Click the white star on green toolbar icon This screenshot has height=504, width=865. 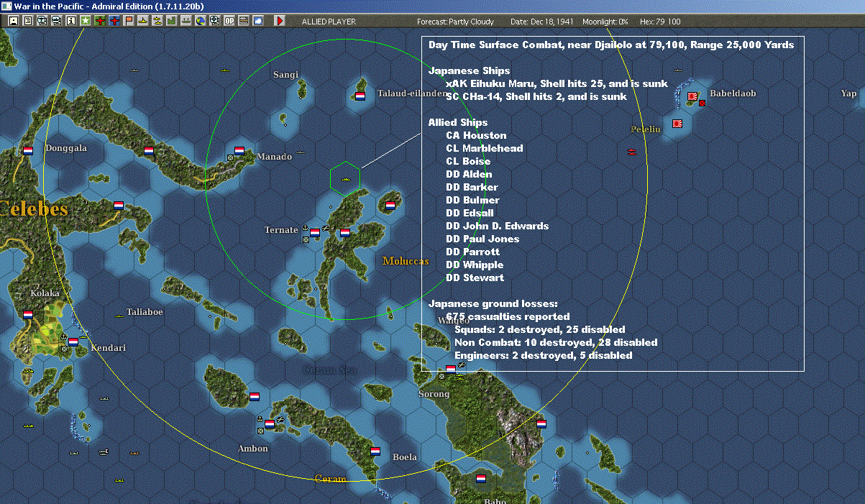(86, 21)
